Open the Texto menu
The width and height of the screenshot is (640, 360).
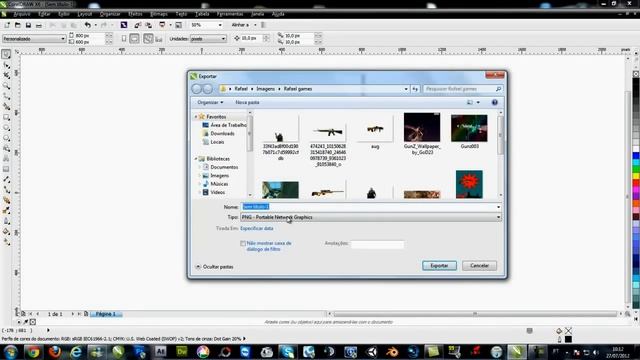181,14
